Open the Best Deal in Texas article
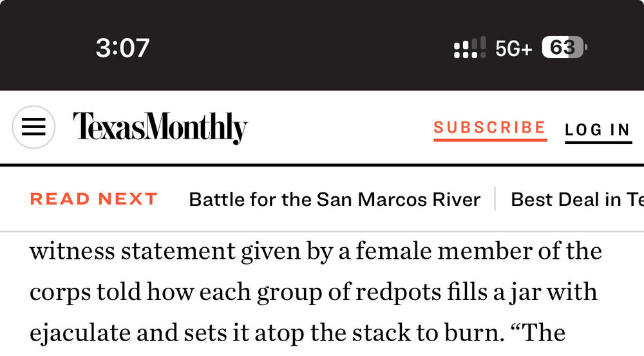Viewport: 644px width, 356px height. tap(576, 200)
